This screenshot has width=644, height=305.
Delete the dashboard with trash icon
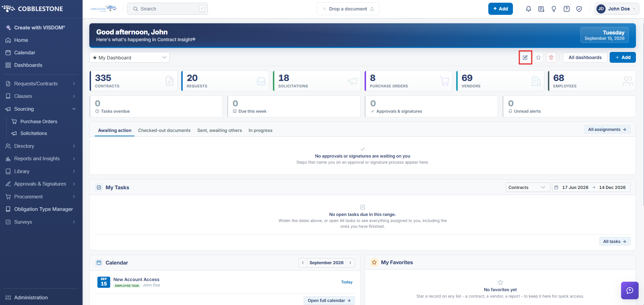pyautogui.click(x=551, y=57)
